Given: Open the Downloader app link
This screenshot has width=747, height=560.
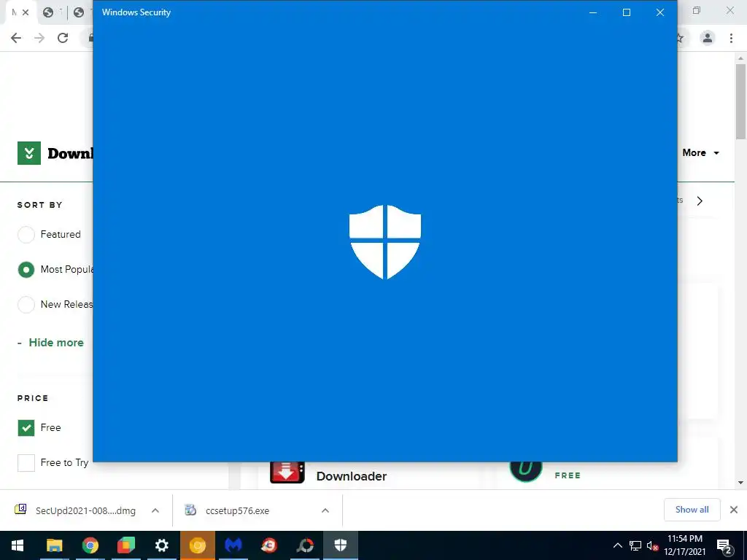Looking at the screenshot, I should pyautogui.click(x=352, y=476).
